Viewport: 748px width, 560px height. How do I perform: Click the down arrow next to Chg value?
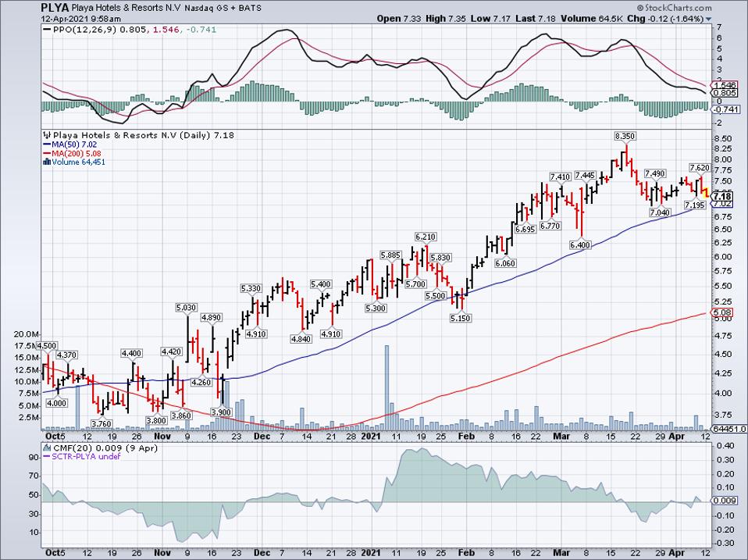708,19
